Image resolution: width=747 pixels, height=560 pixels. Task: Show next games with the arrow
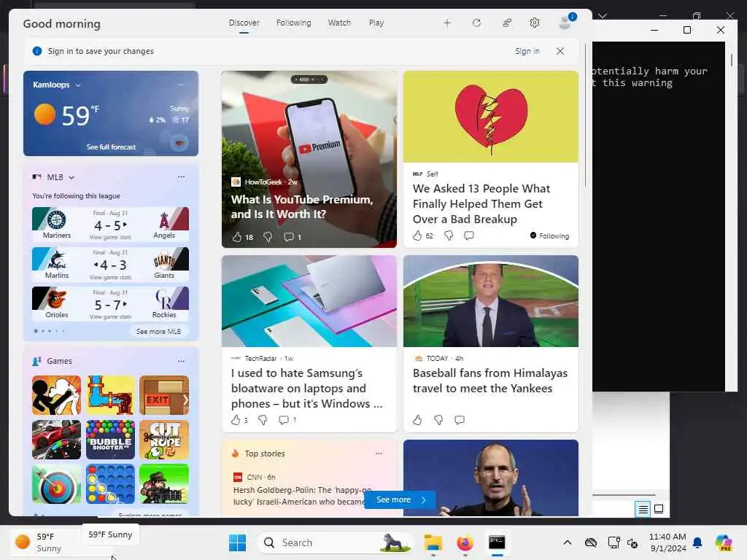pos(185,400)
